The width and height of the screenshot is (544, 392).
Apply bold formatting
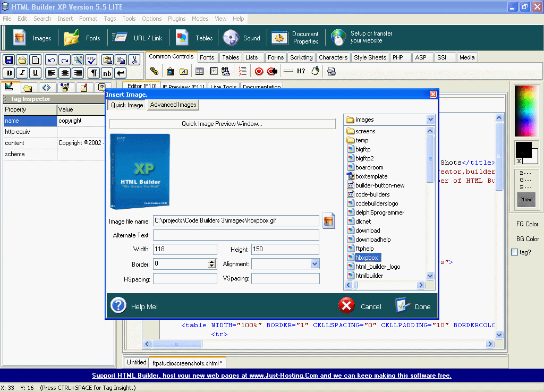click(9, 73)
